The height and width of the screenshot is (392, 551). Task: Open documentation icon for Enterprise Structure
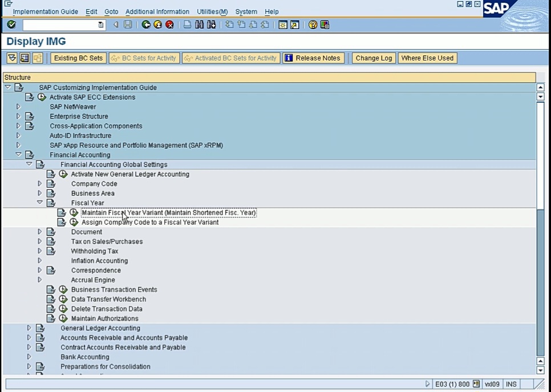[30, 116]
